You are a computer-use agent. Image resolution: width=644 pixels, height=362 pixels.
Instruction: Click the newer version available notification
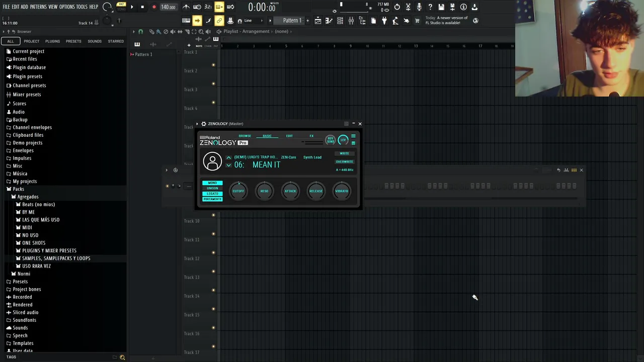[x=447, y=20]
